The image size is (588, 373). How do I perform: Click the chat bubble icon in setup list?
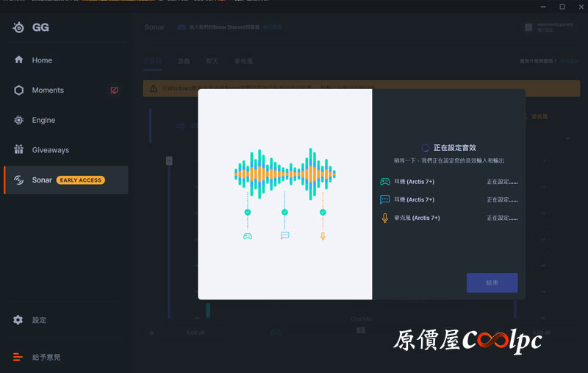384,199
